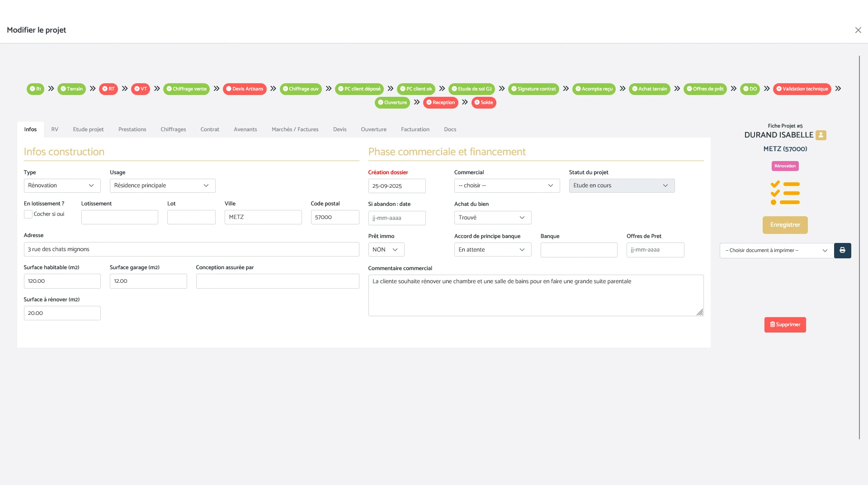Open the 'Statut du projet' dropdown

pyautogui.click(x=621, y=185)
